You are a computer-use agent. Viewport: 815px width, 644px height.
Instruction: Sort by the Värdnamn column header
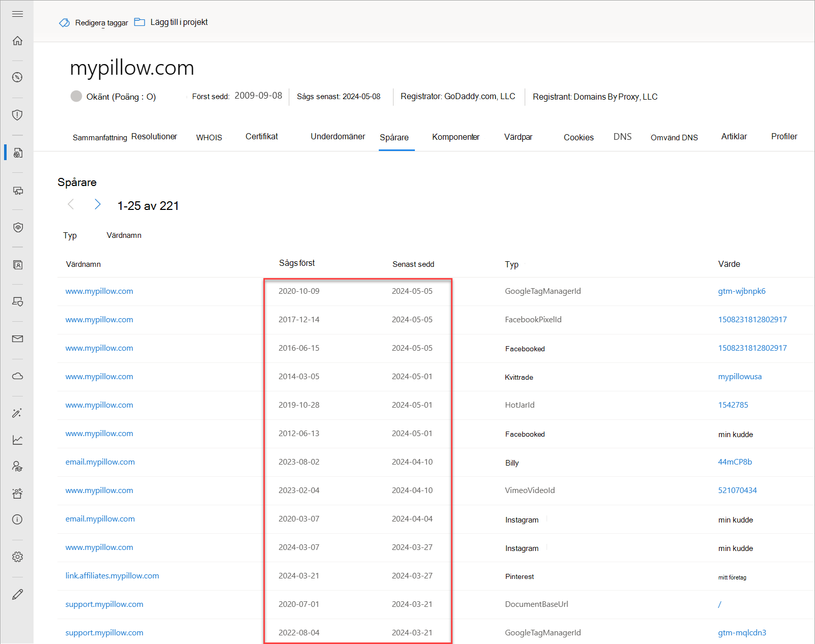pyautogui.click(x=83, y=264)
